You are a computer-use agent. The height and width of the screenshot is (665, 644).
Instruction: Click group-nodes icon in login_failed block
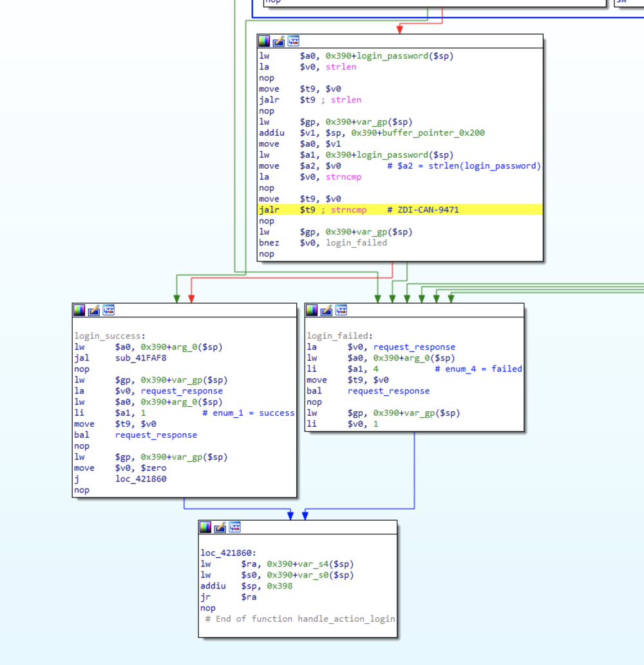pos(341,310)
